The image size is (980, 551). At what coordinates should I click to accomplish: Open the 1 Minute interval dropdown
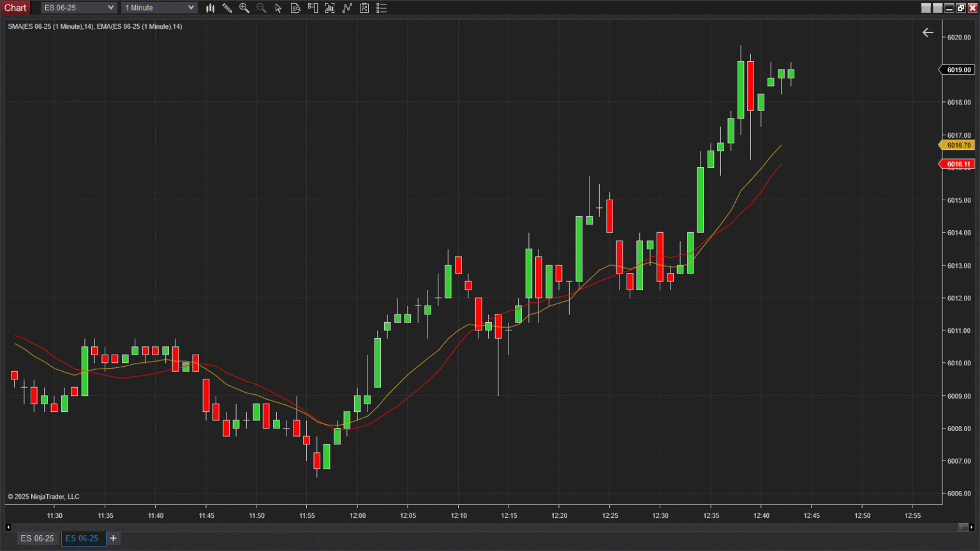point(159,8)
